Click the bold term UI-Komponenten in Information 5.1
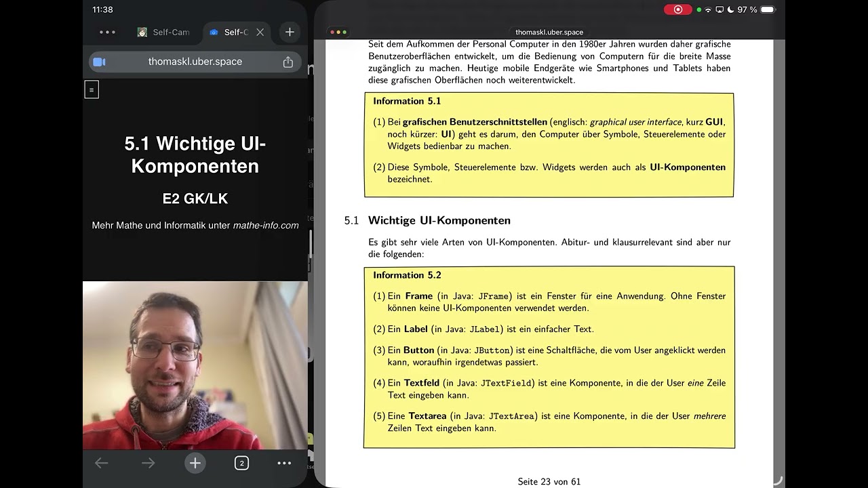This screenshot has width=868, height=488. (688, 167)
